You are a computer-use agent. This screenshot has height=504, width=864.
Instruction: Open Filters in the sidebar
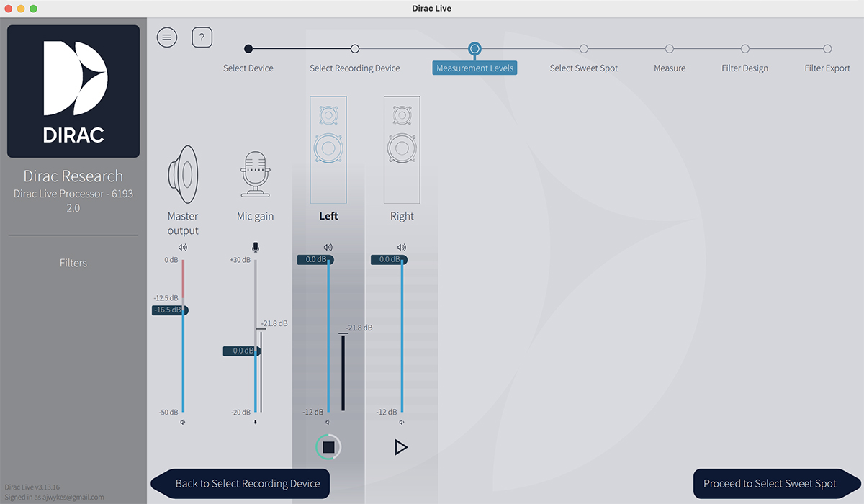73,264
